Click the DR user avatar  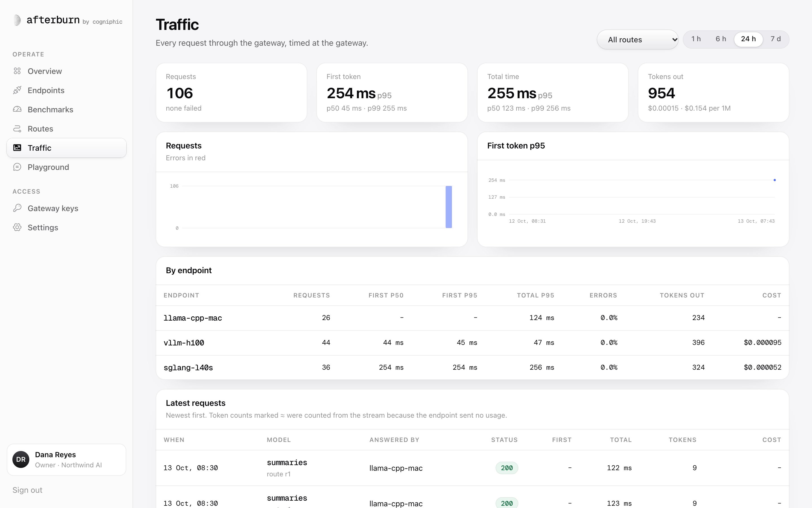coord(21,459)
